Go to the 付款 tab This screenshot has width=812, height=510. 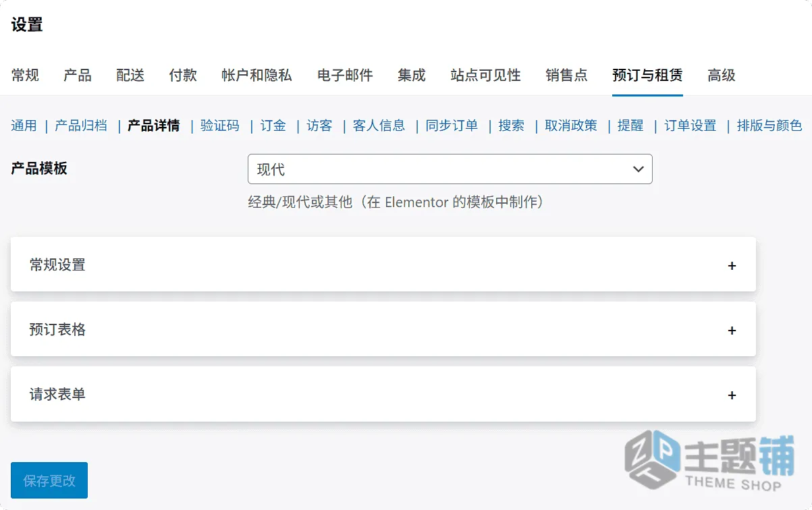(183, 76)
